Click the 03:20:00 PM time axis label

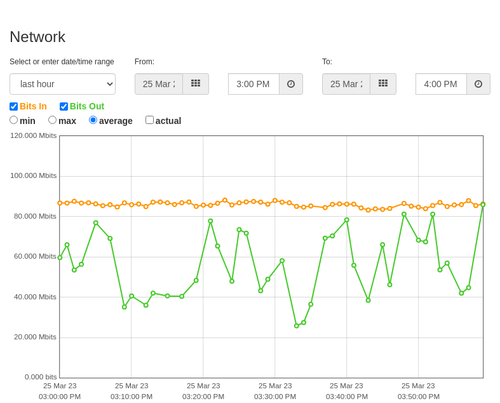203,397
